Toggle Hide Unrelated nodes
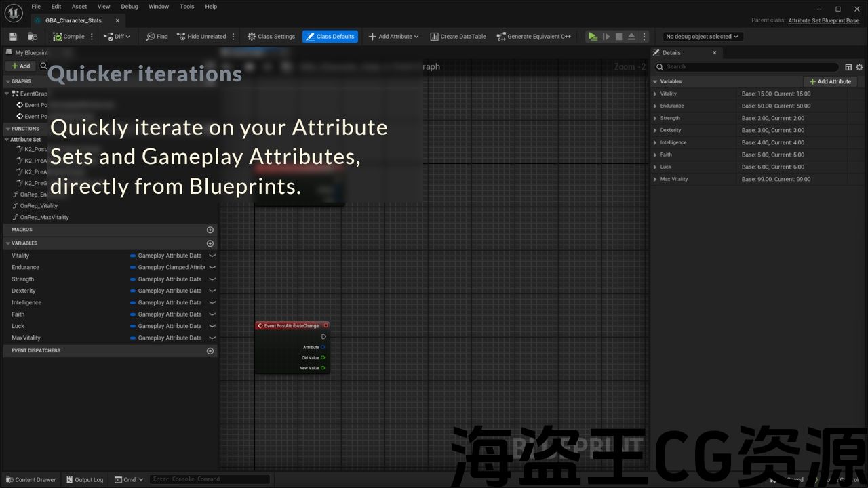The image size is (868, 488). point(201,37)
